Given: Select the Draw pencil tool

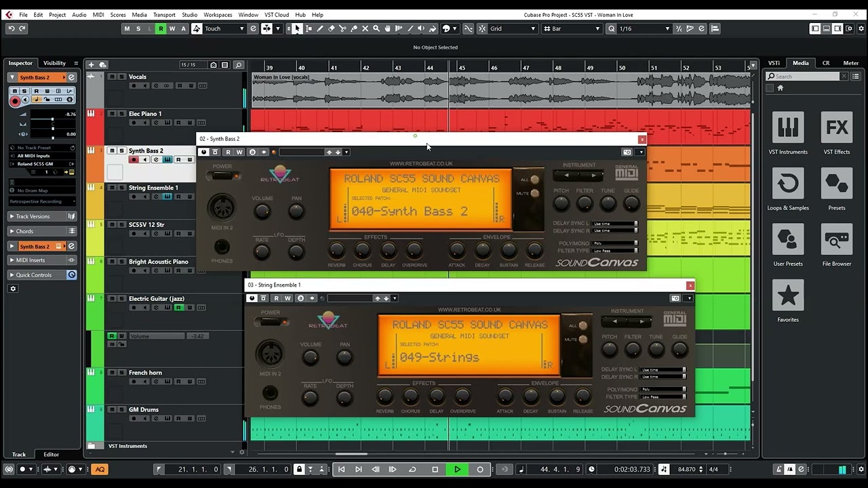Looking at the screenshot, I should (320, 28).
